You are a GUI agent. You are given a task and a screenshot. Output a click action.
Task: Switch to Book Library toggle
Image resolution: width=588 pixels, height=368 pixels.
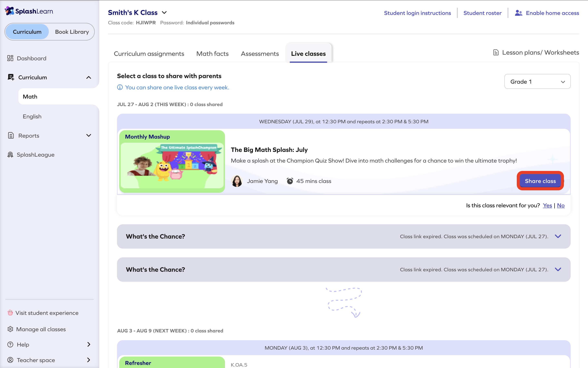(72, 32)
